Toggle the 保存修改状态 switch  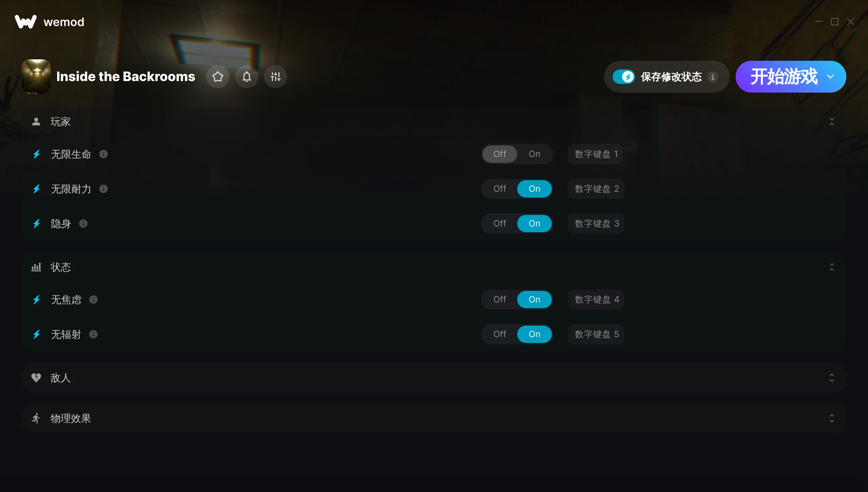pyautogui.click(x=624, y=77)
